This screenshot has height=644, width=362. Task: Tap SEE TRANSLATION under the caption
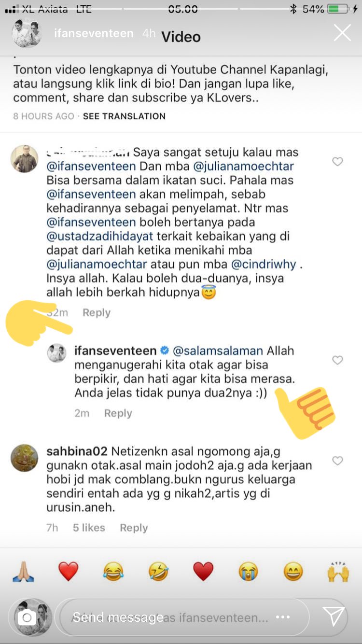click(124, 116)
